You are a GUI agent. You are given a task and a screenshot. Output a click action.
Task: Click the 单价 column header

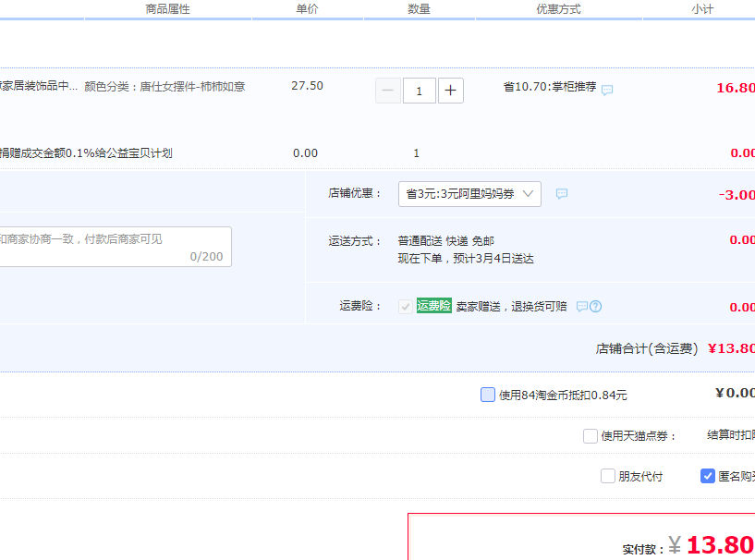pyautogui.click(x=307, y=9)
